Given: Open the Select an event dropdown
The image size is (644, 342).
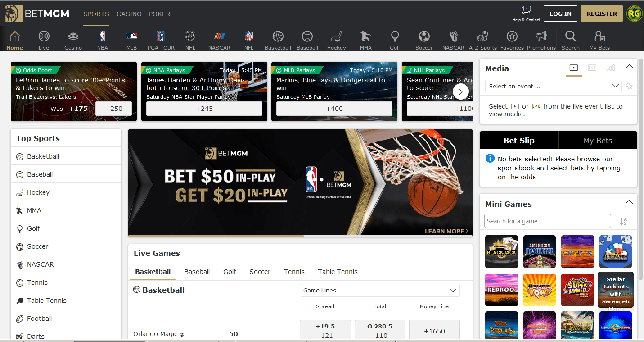Looking at the screenshot, I should [x=553, y=86].
